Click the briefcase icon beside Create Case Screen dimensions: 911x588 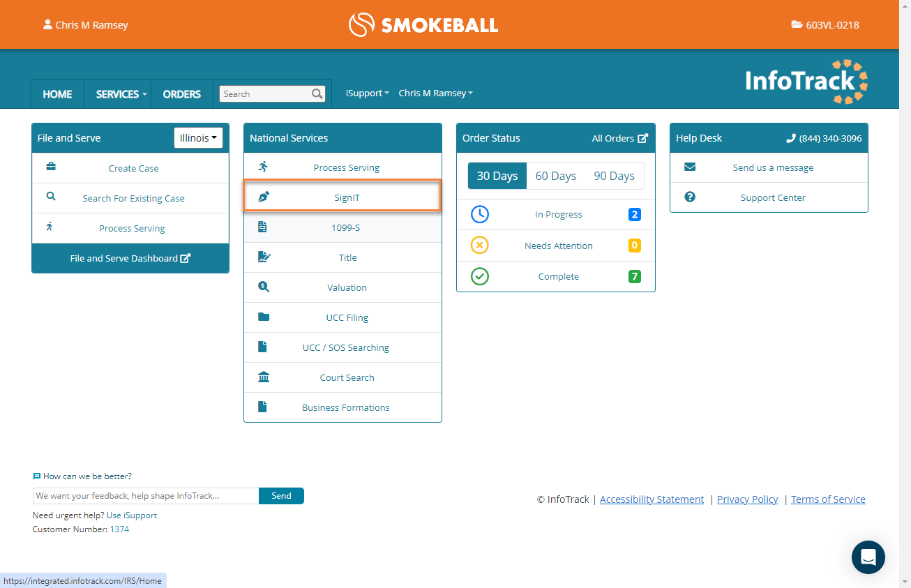(51, 167)
